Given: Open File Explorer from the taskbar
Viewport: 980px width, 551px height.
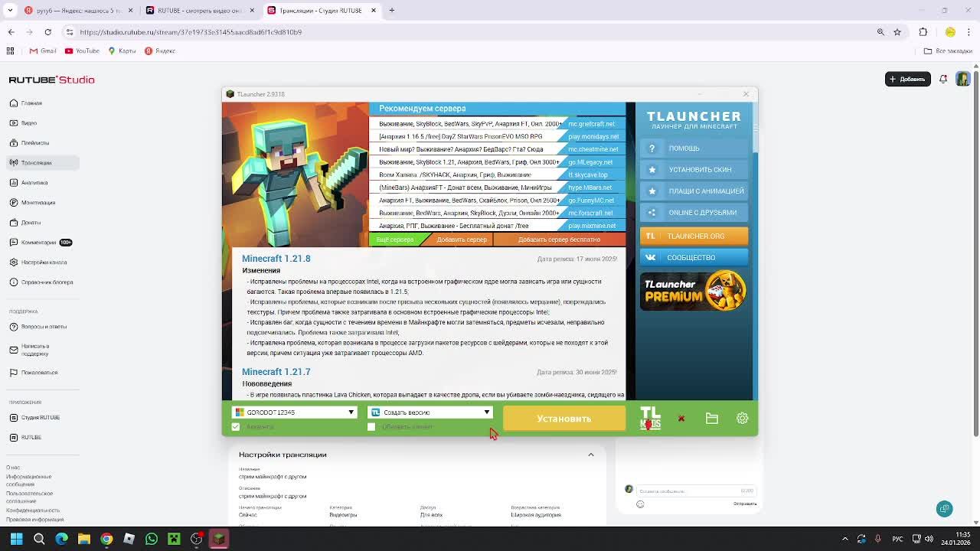Looking at the screenshot, I should coord(84,539).
